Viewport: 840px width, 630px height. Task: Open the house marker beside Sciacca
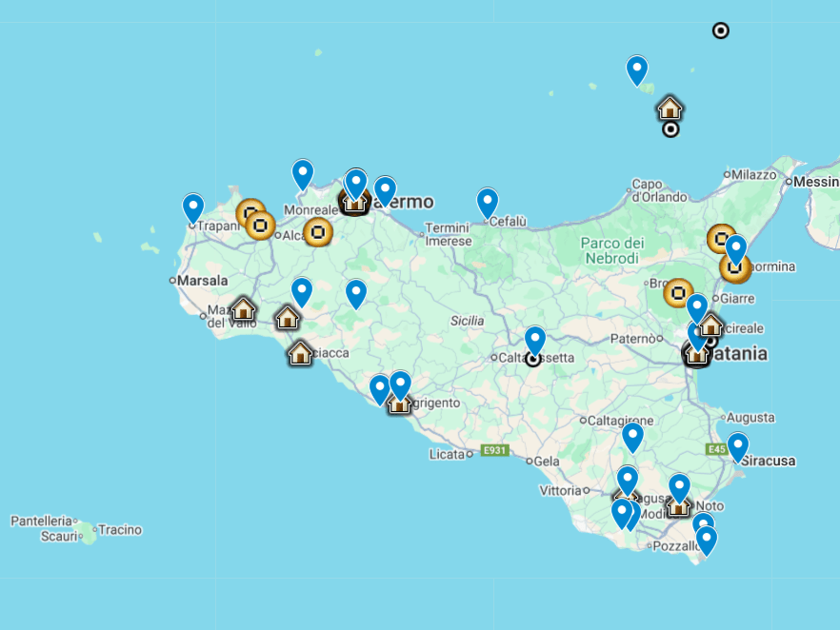pyautogui.click(x=300, y=353)
